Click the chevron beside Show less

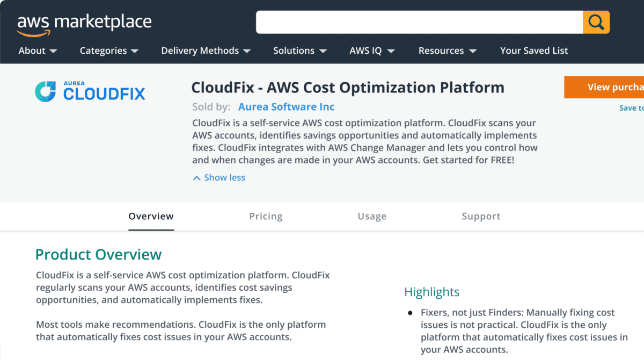tap(196, 177)
